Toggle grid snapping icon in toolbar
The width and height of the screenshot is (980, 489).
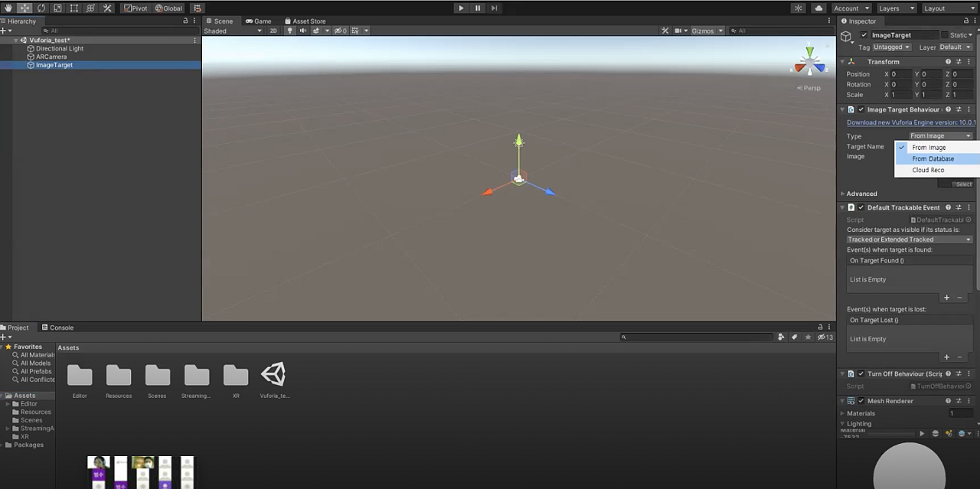click(x=197, y=8)
